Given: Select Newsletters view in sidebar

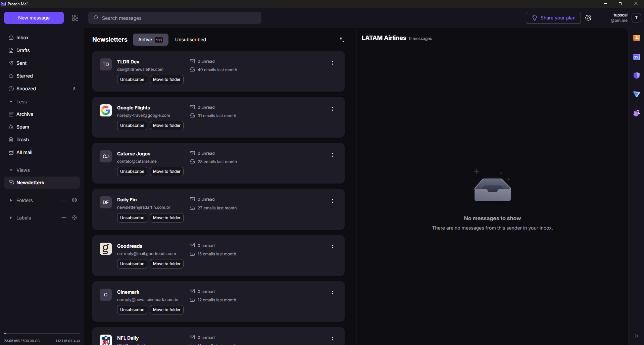Looking at the screenshot, I should (42, 183).
